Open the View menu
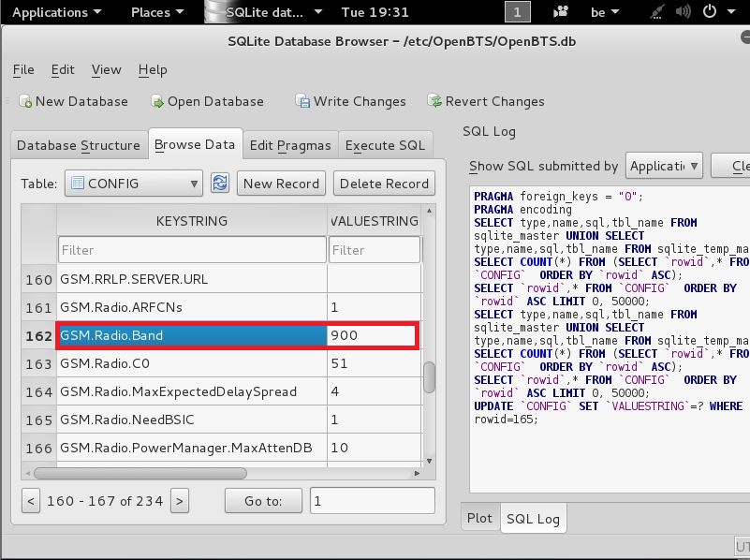Screen dimensions: 750x560 (106, 70)
